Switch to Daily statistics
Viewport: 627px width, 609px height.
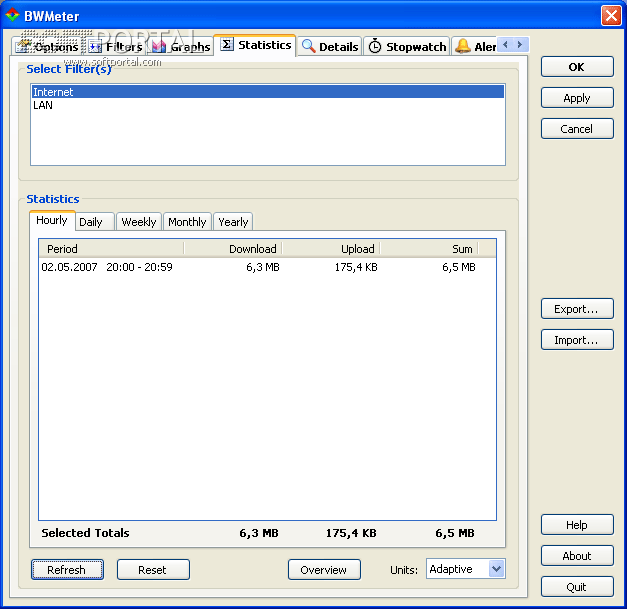click(x=95, y=222)
